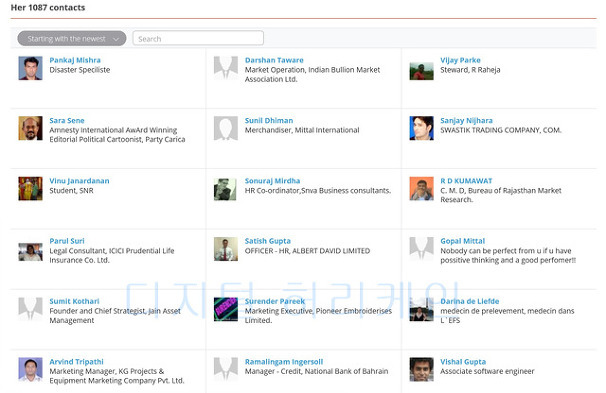Click Vinu Janardanan's profile photo
This screenshot has height=393, width=606.
click(x=31, y=189)
